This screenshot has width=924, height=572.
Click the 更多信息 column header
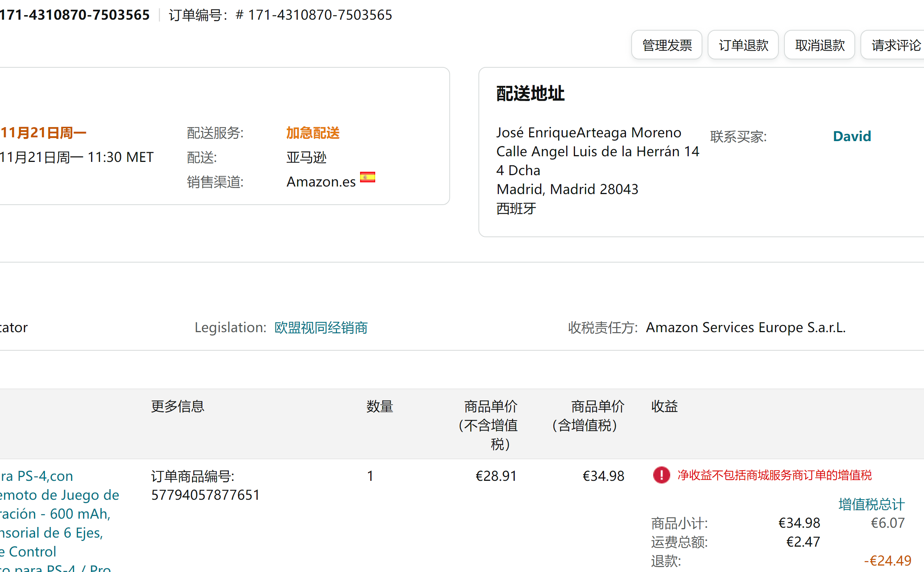pyautogui.click(x=177, y=406)
